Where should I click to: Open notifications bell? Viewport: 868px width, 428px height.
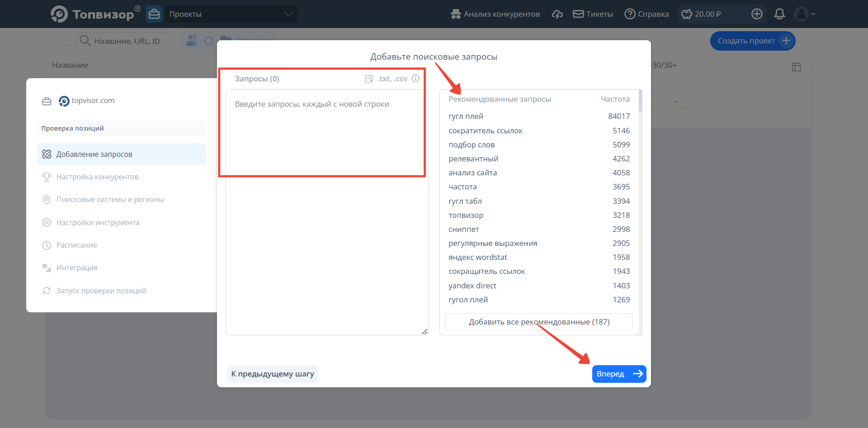coord(779,14)
